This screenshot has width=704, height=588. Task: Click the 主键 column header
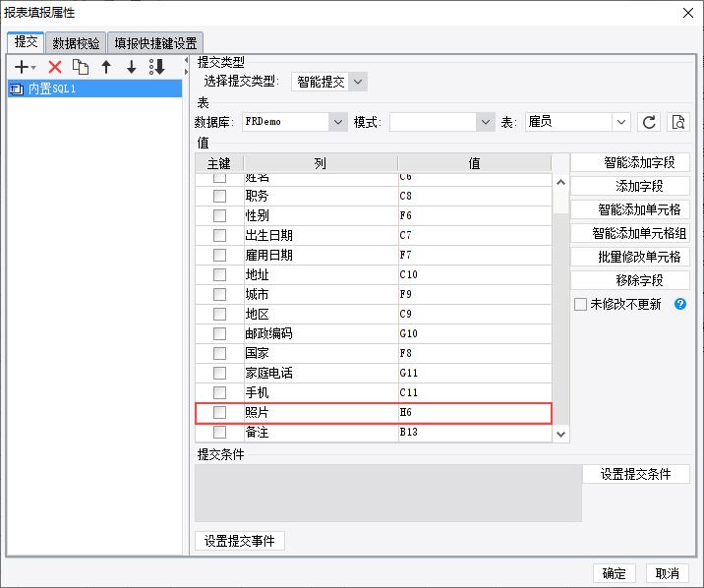219,163
